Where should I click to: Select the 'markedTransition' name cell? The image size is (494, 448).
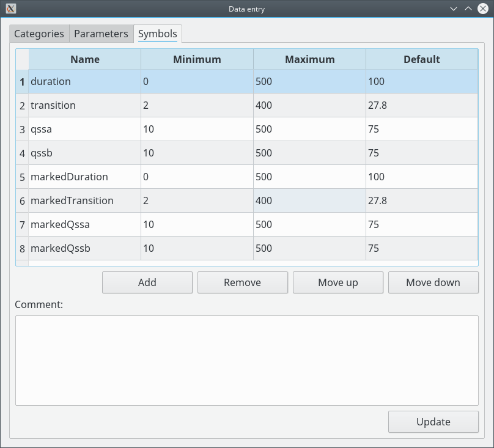[x=85, y=200]
